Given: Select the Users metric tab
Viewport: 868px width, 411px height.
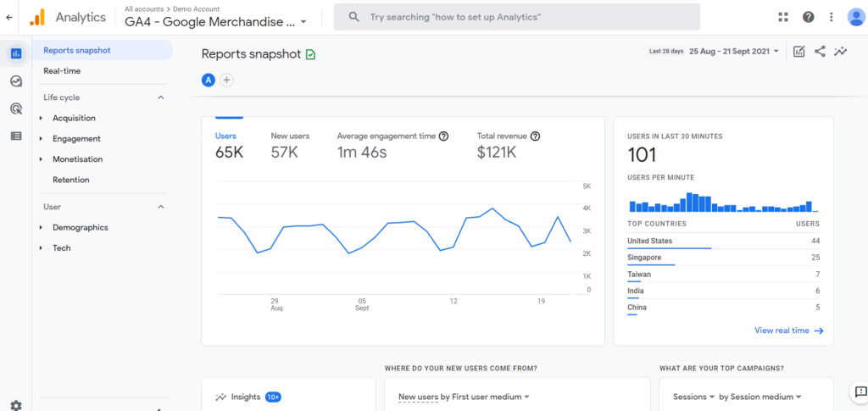Looking at the screenshot, I should (229, 145).
